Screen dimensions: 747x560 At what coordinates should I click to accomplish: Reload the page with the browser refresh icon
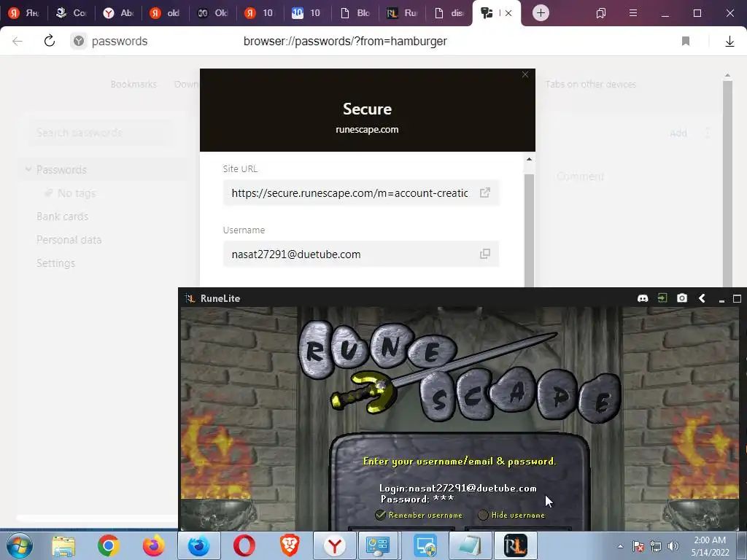(50, 41)
